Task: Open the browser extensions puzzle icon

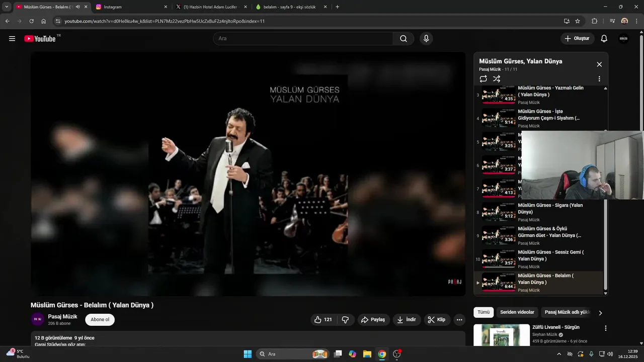Action: tap(594, 21)
